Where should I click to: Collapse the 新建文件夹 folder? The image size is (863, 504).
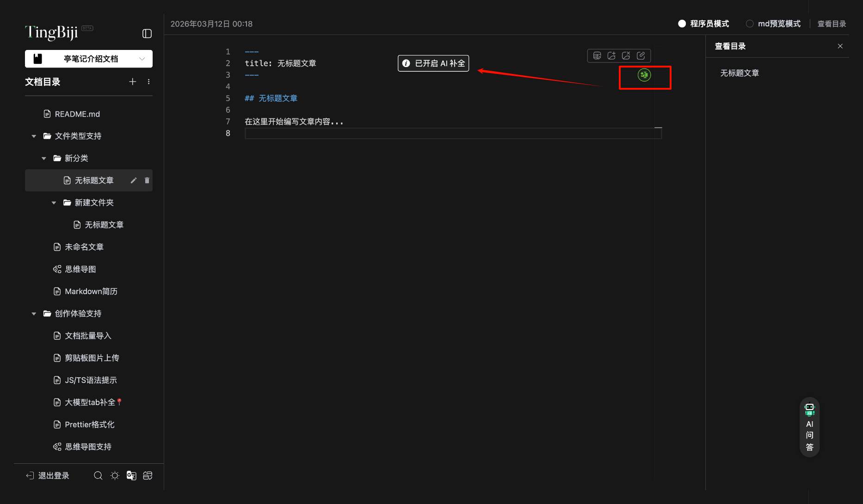coord(54,203)
